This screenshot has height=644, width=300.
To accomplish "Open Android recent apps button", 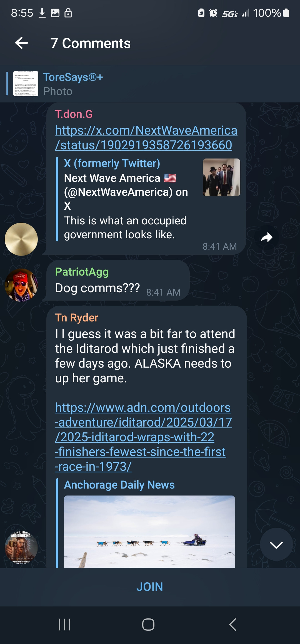I will click(x=64, y=625).
